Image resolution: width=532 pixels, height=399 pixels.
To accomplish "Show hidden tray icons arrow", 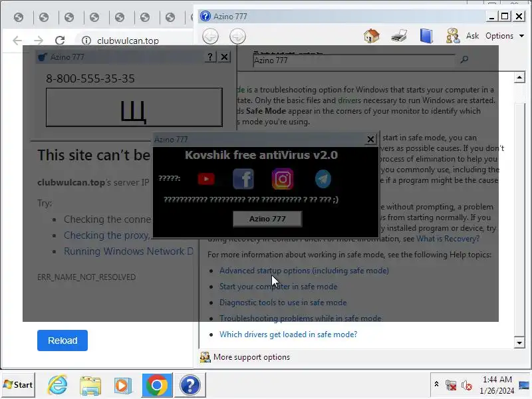I will click(437, 384).
